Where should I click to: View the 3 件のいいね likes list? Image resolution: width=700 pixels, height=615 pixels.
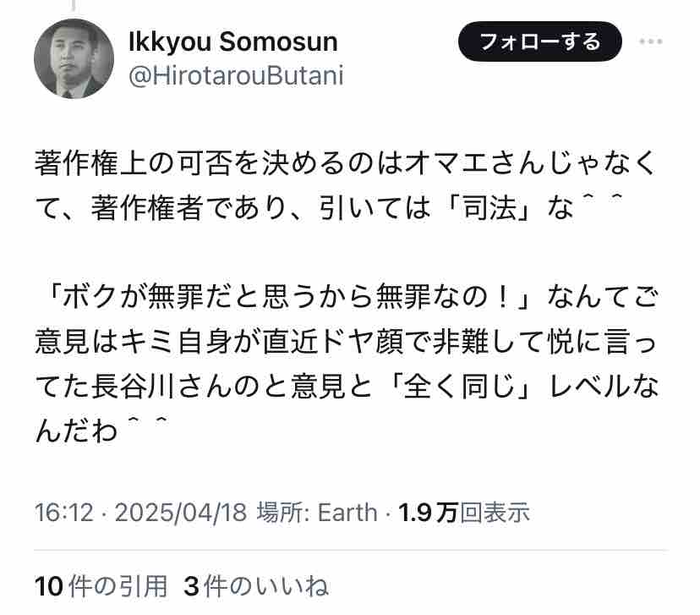click(x=256, y=586)
